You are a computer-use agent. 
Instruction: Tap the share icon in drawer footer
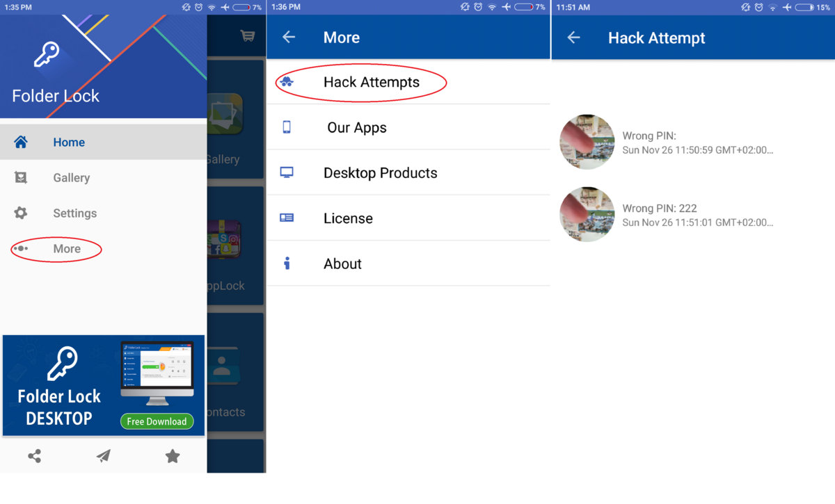click(x=34, y=456)
